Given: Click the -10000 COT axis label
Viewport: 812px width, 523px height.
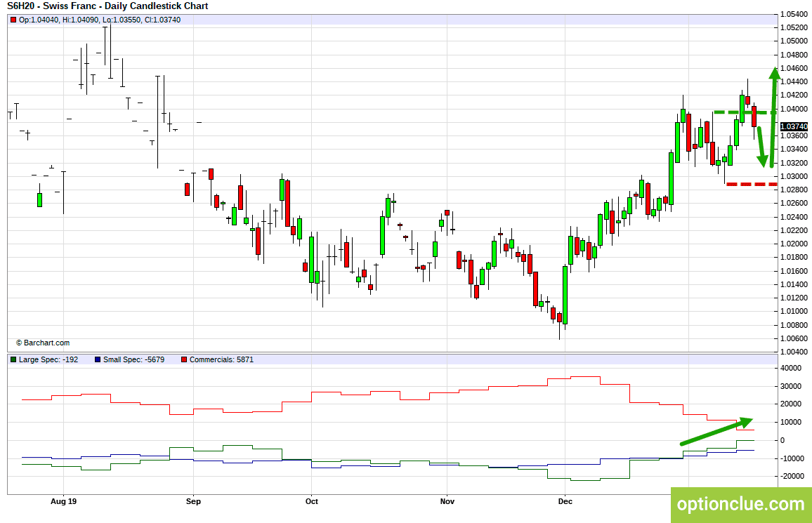Looking at the screenshot, I should (x=791, y=458).
